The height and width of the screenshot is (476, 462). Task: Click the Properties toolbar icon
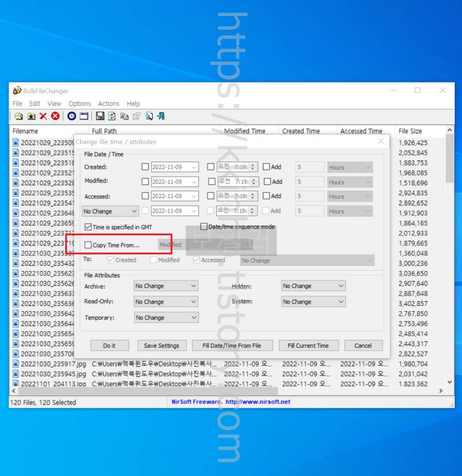click(136, 116)
